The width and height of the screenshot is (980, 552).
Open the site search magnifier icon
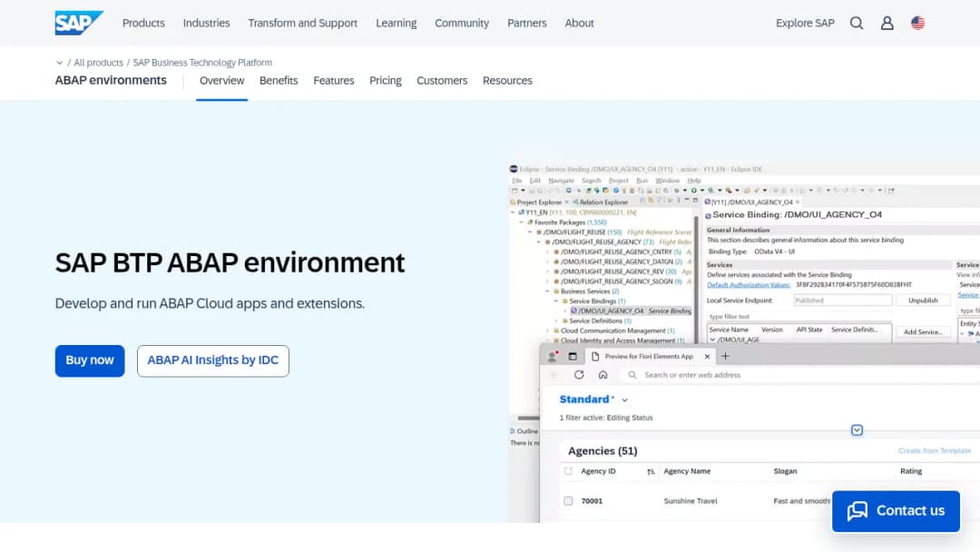pos(857,23)
